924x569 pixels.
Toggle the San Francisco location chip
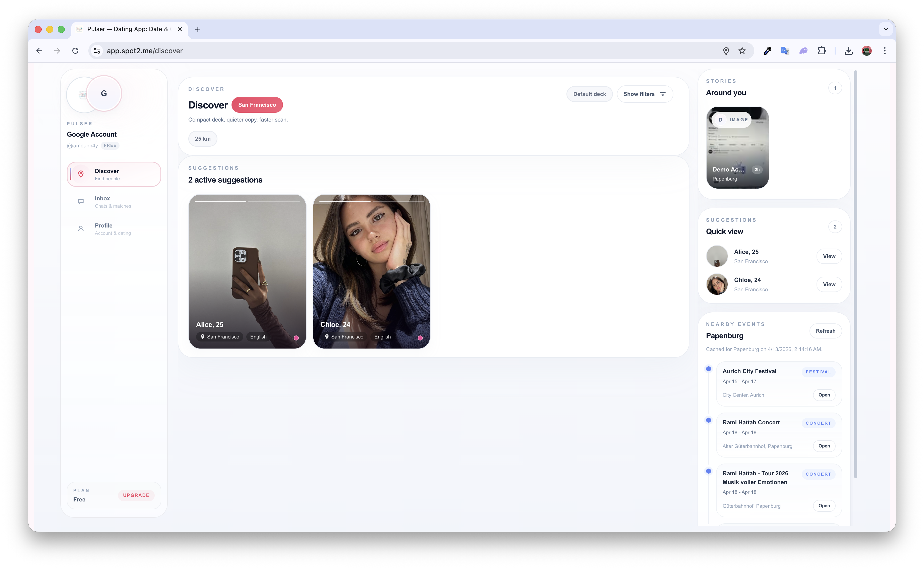pyautogui.click(x=257, y=105)
